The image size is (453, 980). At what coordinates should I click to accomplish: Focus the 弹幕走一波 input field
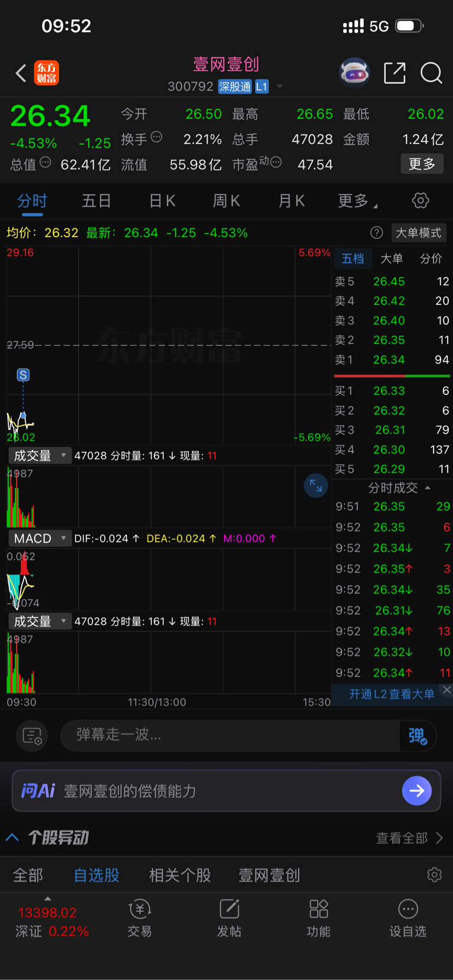pos(230,735)
